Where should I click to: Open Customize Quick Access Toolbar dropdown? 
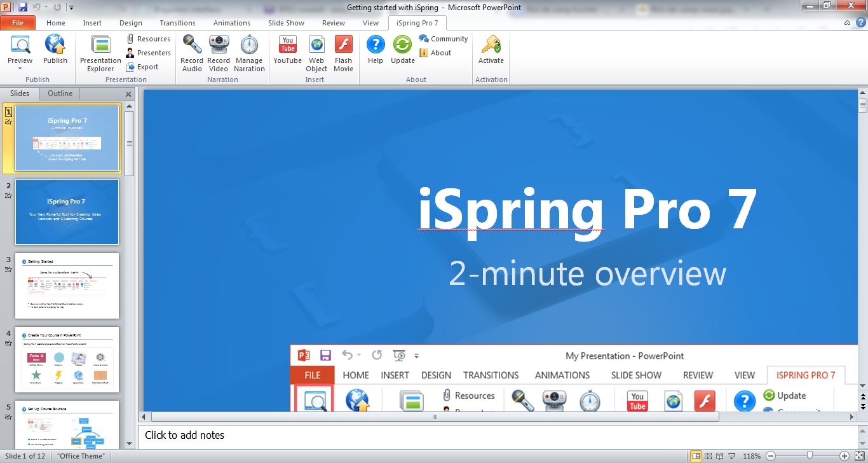(71, 8)
